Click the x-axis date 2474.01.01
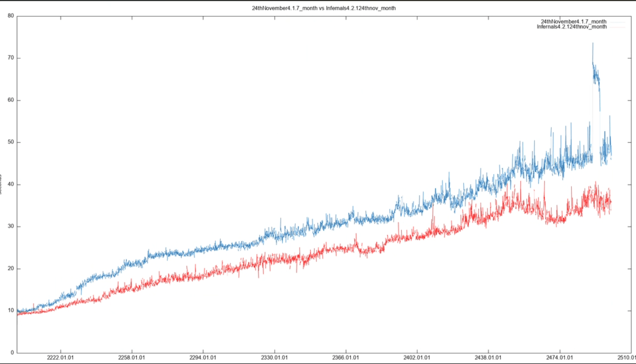Image resolution: width=636 pixels, height=364 pixels. (x=559, y=358)
